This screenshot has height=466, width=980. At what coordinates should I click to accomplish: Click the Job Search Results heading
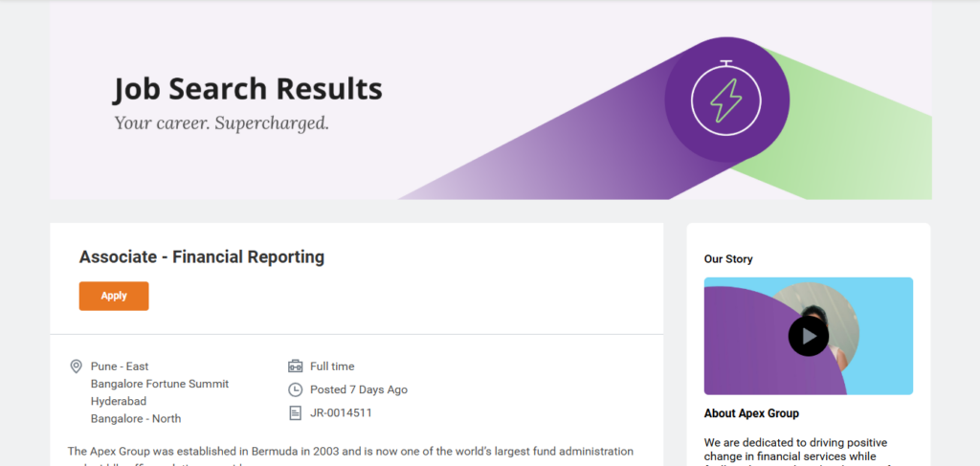click(x=248, y=89)
